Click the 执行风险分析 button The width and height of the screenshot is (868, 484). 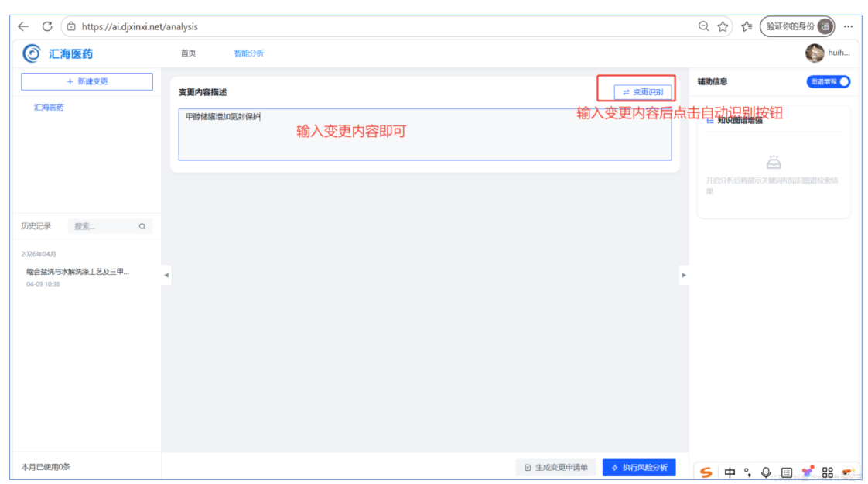pyautogui.click(x=639, y=468)
